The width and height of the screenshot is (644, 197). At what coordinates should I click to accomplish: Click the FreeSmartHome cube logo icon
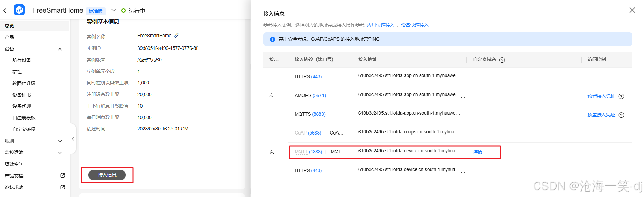click(19, 10)
